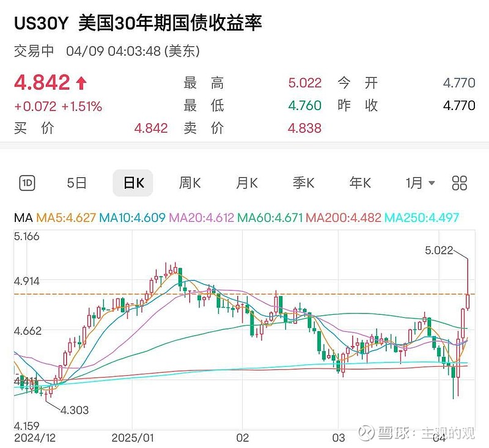Switch to the 季K quarterly chart tab
Image resolution: width=489 pixels, height=448 pixels.
click(304, 183)
